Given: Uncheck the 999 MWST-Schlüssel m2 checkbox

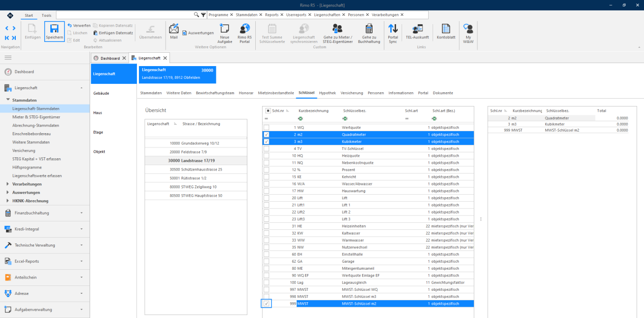Looking at the screenshot, I should pos(267,304).
